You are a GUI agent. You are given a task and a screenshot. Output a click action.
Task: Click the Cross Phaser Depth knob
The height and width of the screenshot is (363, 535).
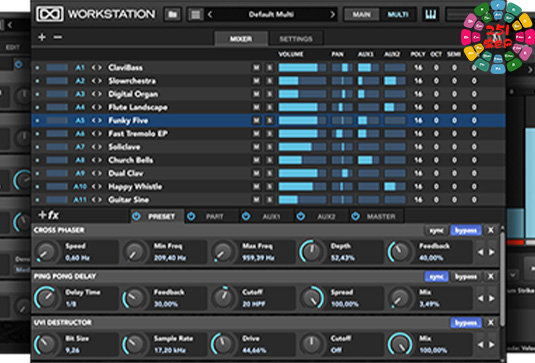312,251
